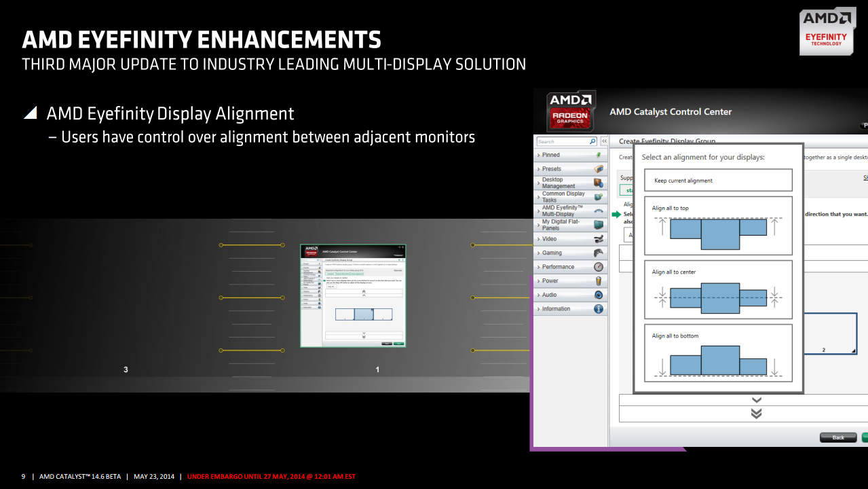Image resolution: width=868 pixels, height=489 pixels.
Task: Collapse the sidebar with the double-chevron arrows
Action: pos(603,141)
